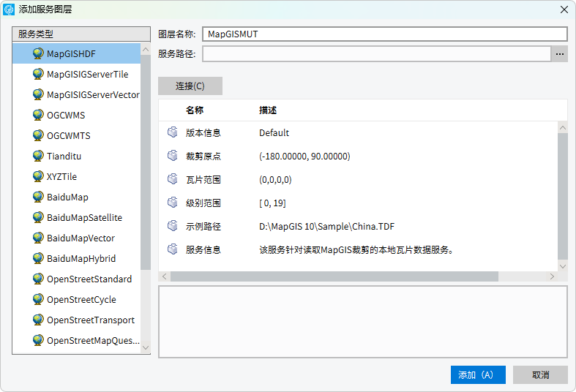Click the globe icon beside OGCWMTS
This screenshot has height=392, width=576.
[x=38, y=136]
